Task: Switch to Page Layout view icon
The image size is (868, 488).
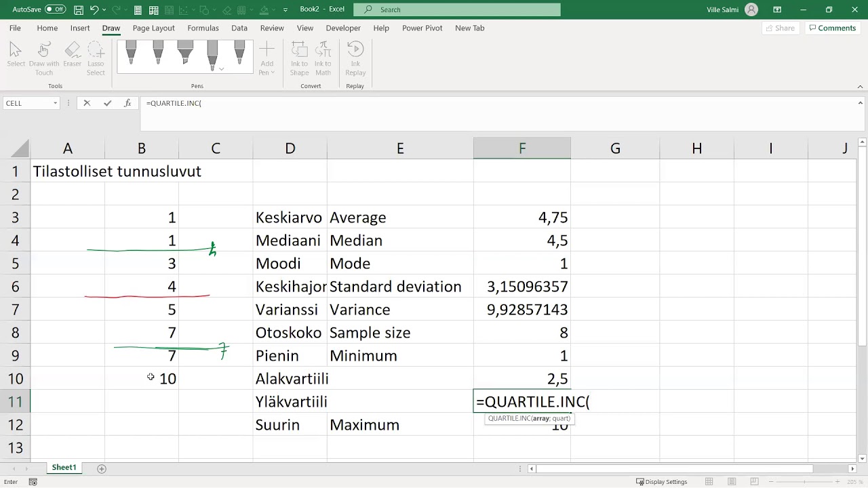Action: point(732,482)
